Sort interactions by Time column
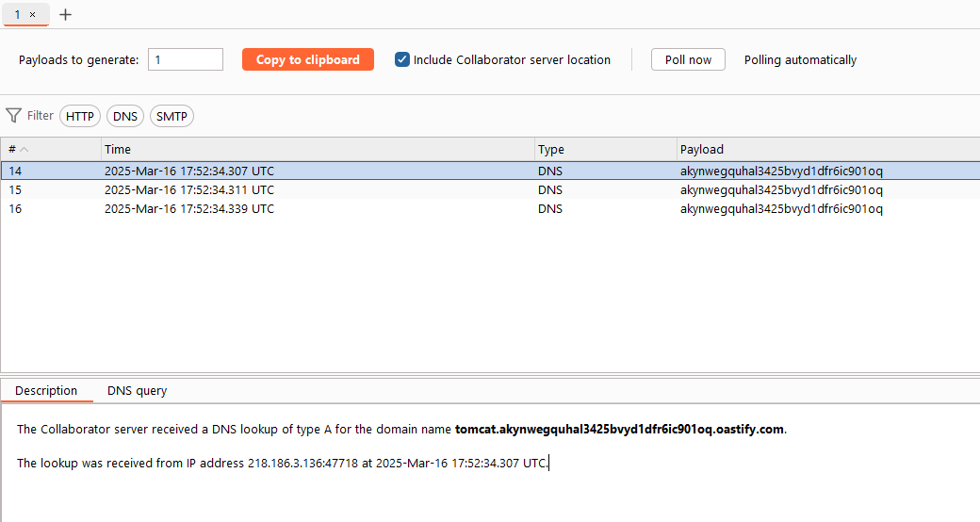Viewport: 980px width, 522px height. point(318,150)
